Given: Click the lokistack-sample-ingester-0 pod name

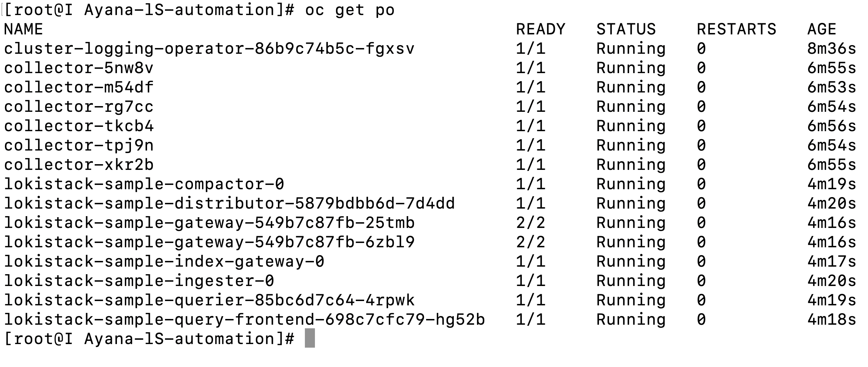Looking at the screenshot, I should (139, 281).
